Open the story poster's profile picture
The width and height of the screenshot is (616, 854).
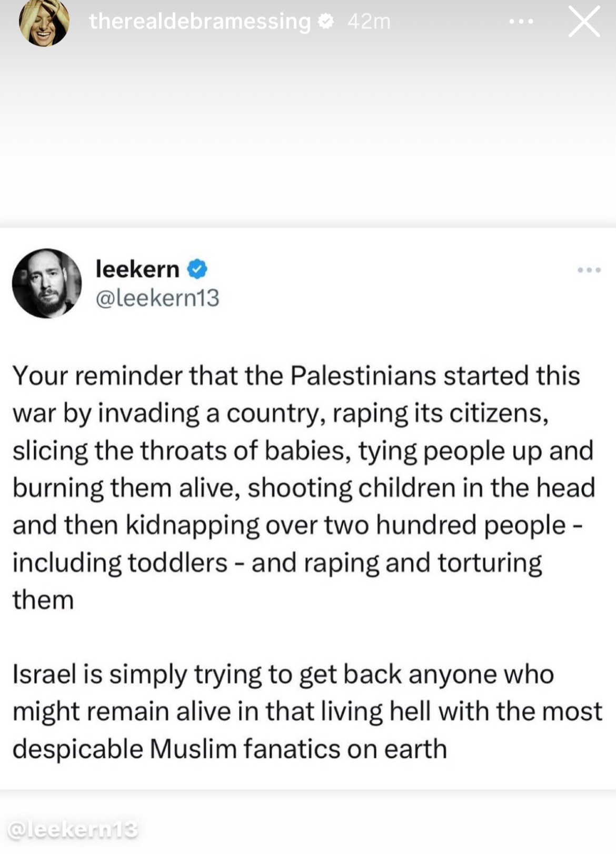[44, 22]
